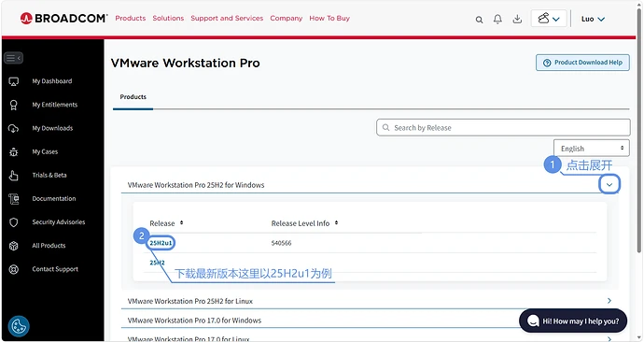
Task: Expand Workstation Pro 25H2 for Linux chevron
Action: [x=609, y=301]
